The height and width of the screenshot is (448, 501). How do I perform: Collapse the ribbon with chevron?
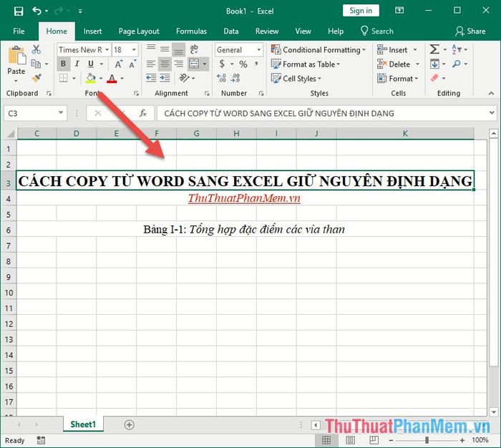point(491,93)
